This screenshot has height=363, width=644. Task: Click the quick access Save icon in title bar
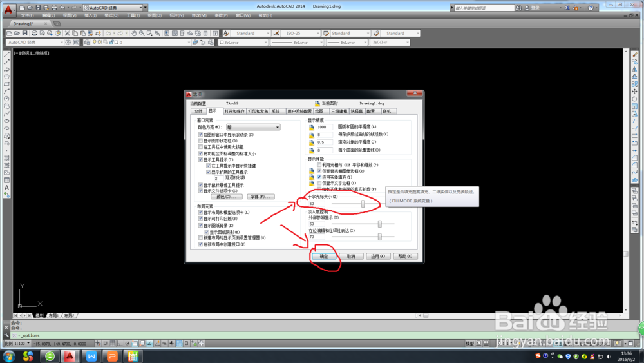pos(38,8)
